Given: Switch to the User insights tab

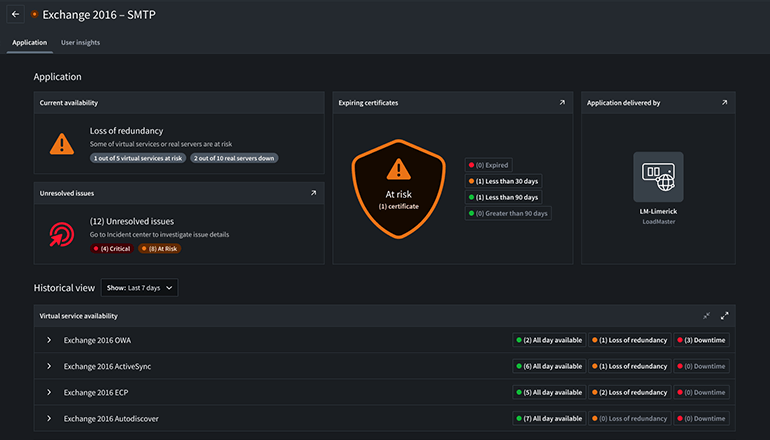Looking at the screenshot, I should coord(80,42).
